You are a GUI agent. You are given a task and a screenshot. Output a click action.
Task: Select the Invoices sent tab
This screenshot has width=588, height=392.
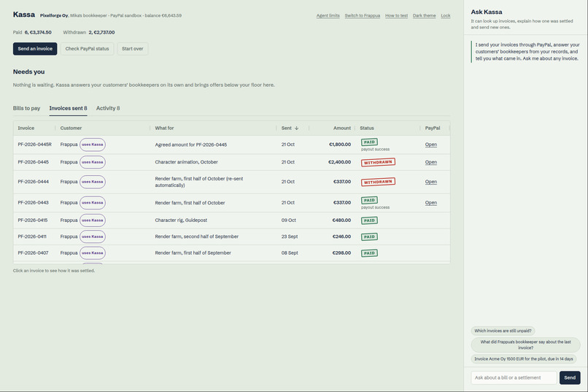click(68, 108)
